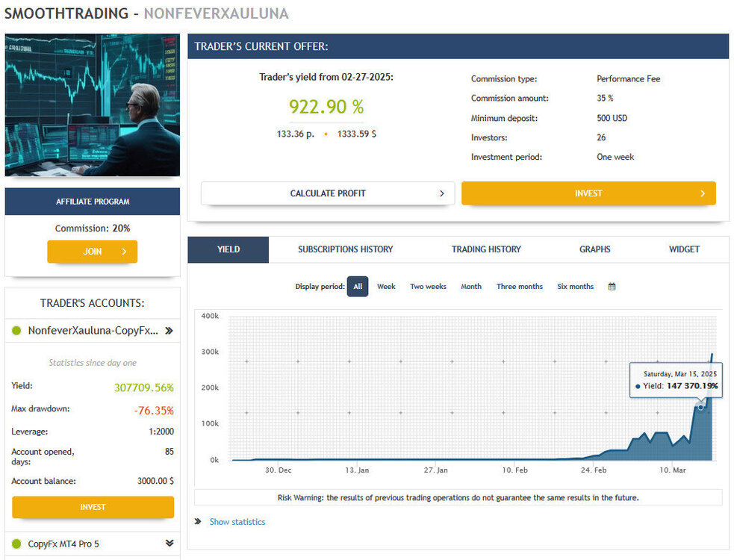This screenshot has width=734, height=560.
Task: Click the NONFEVERXAULUNA page title
Action: click(x=217, y=13)
